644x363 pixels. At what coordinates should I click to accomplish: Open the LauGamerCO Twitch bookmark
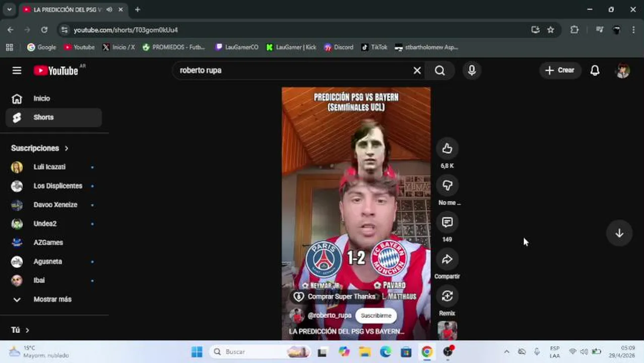coord(237,47)
